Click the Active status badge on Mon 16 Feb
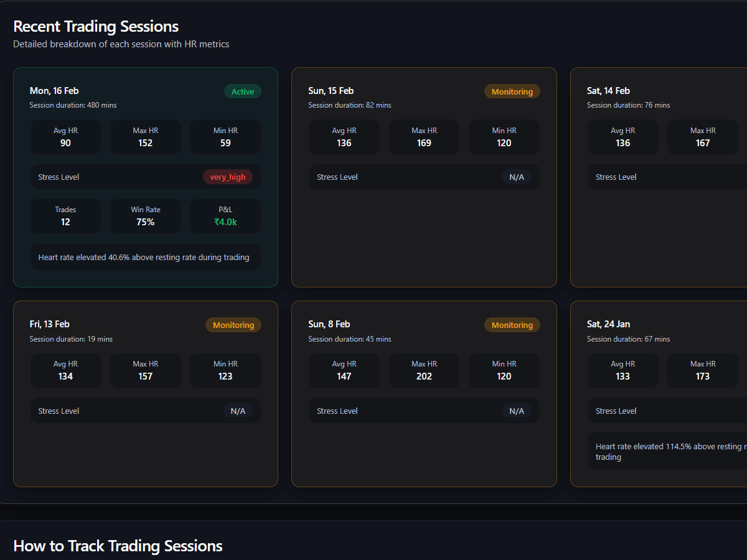This screenshot has width=747, height=560. 242,91
